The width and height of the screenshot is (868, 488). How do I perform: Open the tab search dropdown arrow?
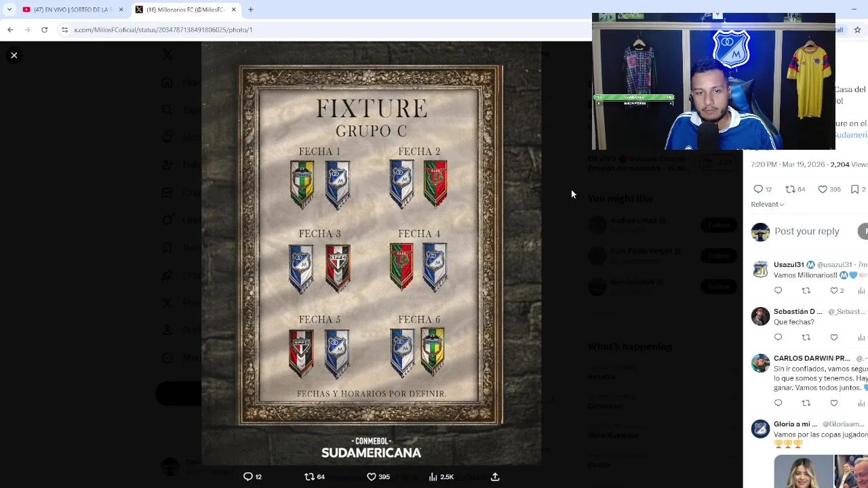[9, 9]
